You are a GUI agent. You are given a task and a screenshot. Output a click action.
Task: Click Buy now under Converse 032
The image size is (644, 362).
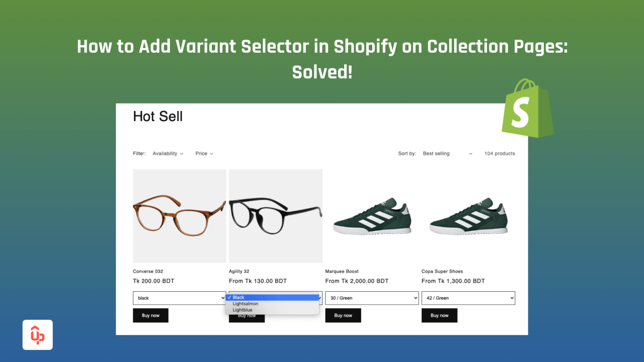[151, 315]
